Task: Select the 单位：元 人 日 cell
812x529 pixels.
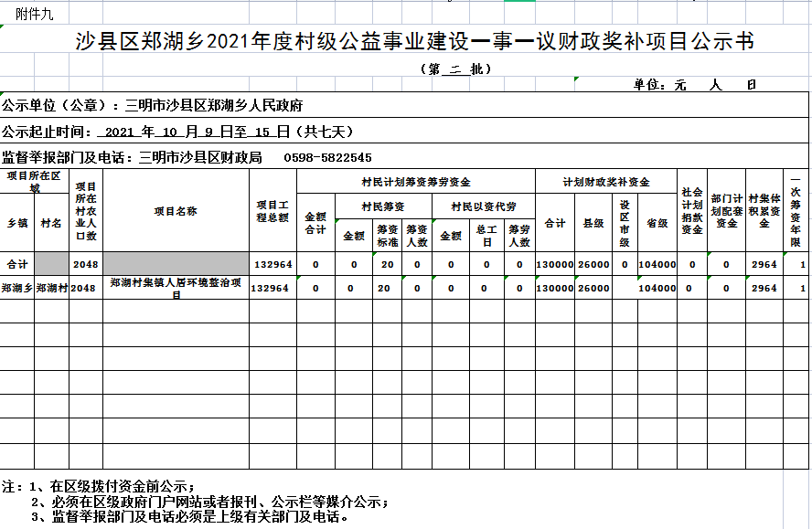Action: point(695,85)
